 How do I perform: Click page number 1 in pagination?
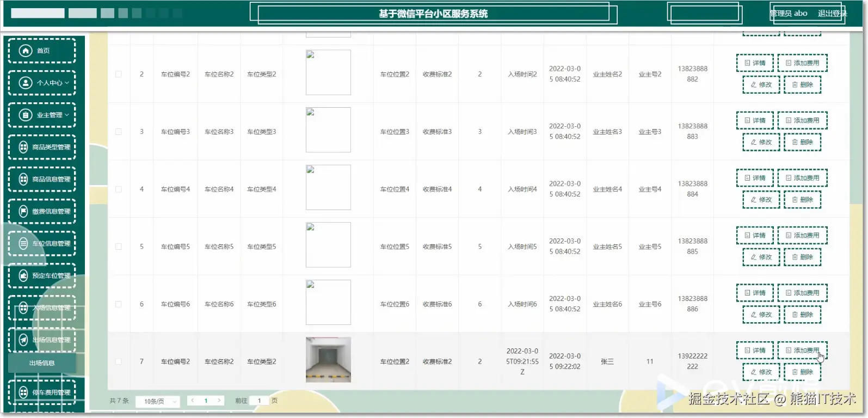tap(206, 401)
